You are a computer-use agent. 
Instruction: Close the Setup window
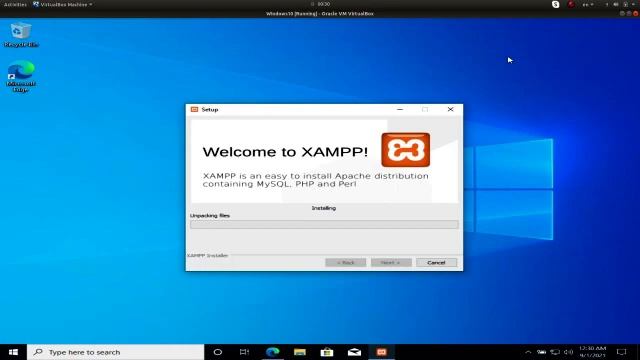[x=450, y=109]
